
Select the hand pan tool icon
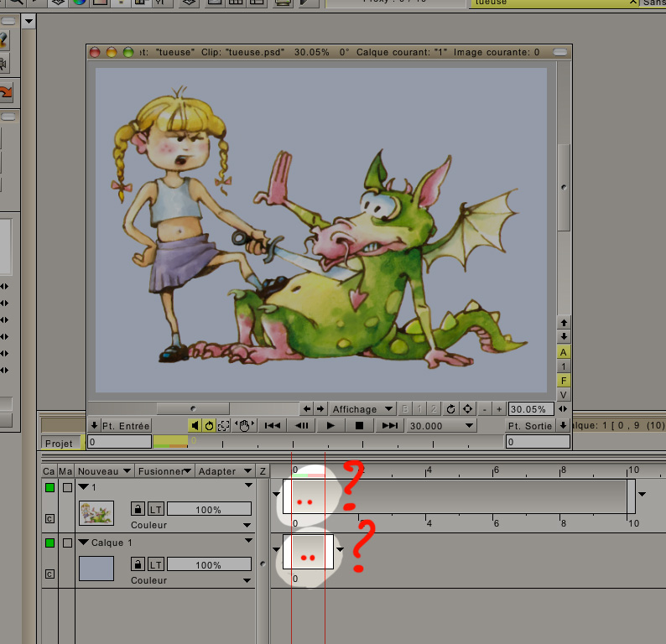click(244, 425)
